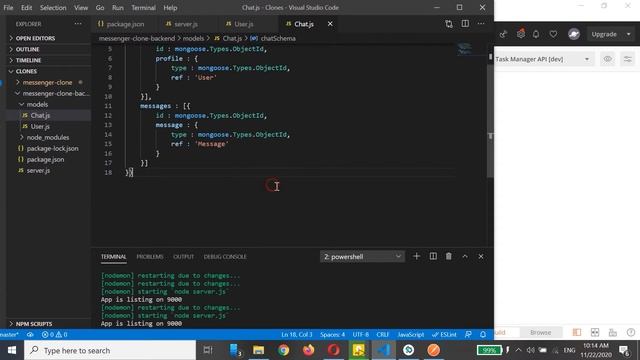Kill terminal with the trash icon
The width and height of the screenshot is (640, 360).
[x=449, y=256]
